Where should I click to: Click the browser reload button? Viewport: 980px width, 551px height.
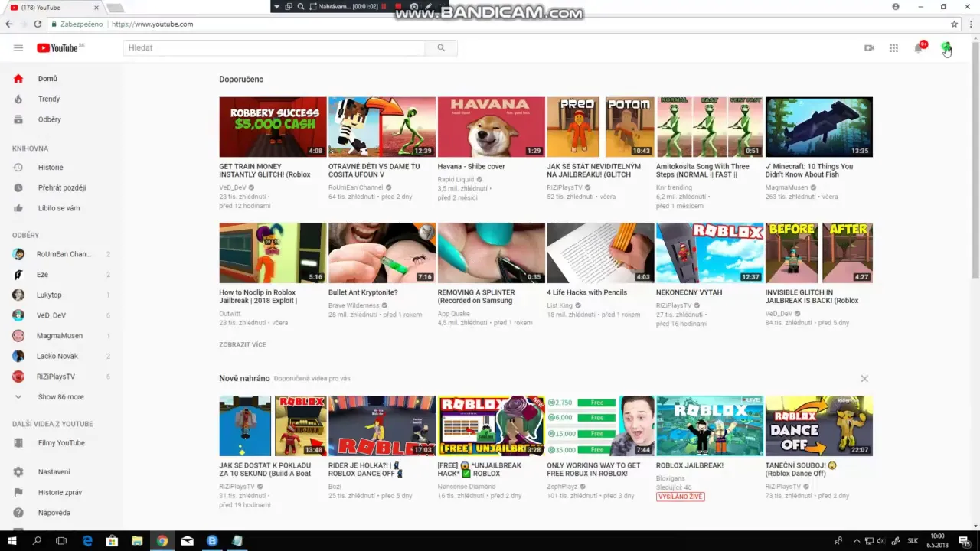38,24
